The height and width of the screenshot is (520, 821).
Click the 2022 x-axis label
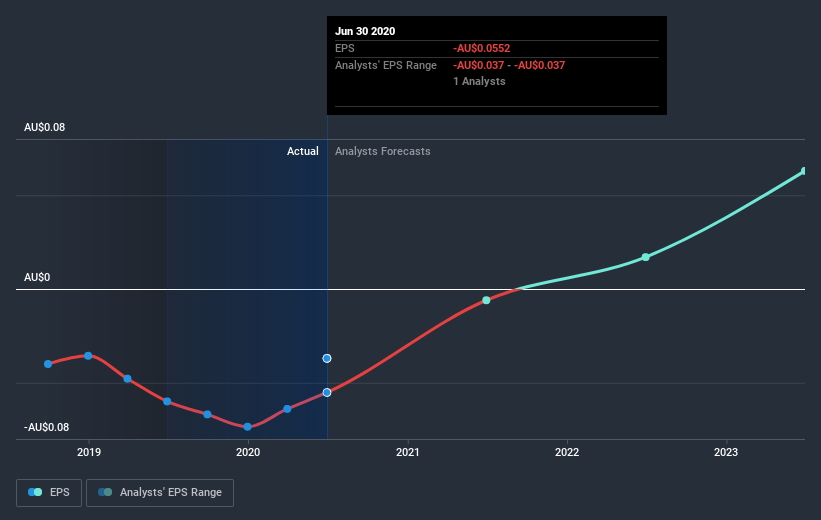point(567,452)
